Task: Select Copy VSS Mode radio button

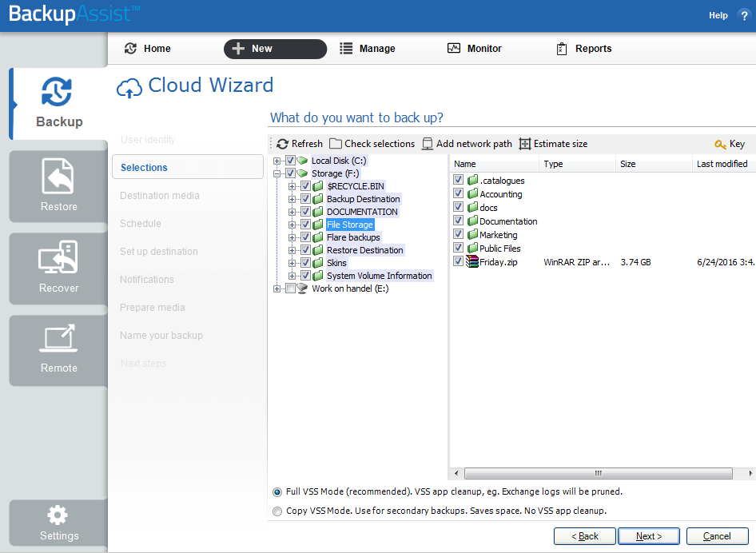Action: 277,511
